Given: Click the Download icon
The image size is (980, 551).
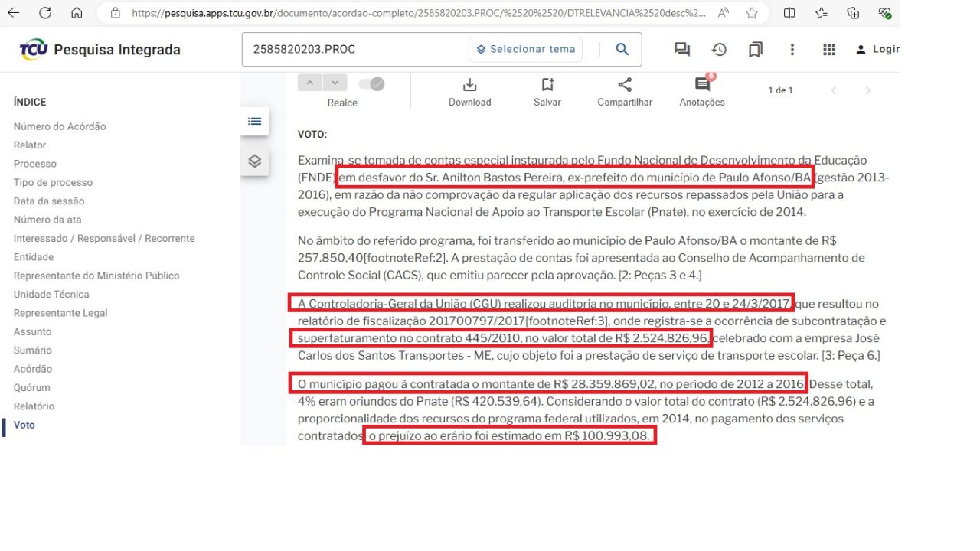Looking at the screenshot, I should [x=469, y=85].
